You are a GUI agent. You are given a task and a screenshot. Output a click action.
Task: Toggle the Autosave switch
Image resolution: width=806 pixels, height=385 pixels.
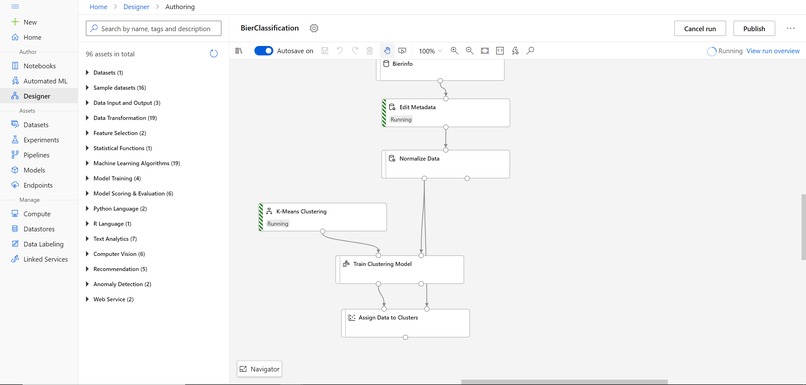point(264,51)
